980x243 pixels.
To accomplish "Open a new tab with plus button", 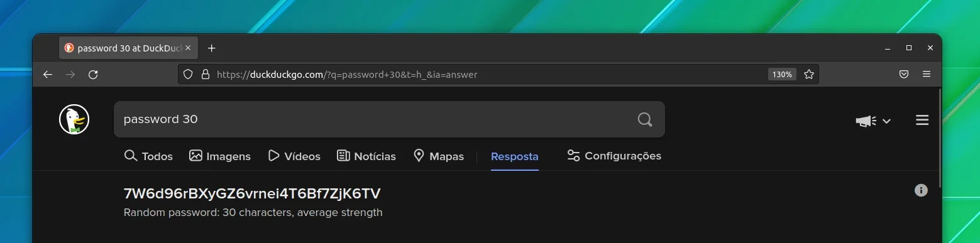I will coord(211,48).
